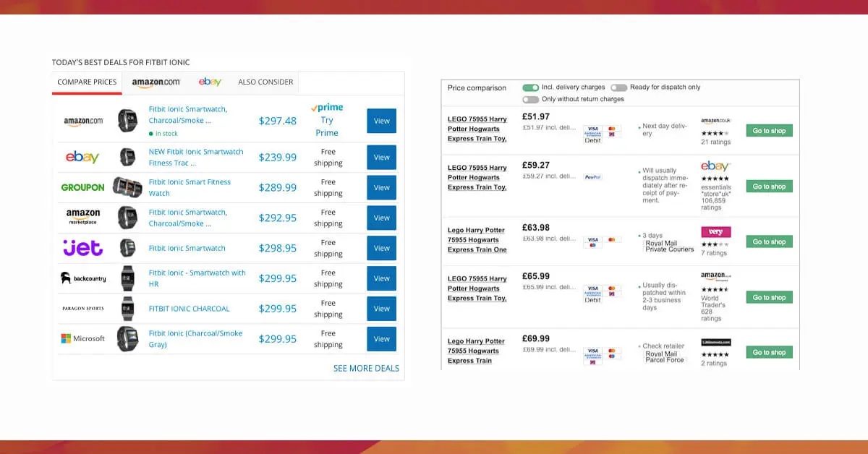Click the Amazon shop logo in the £65.99 row

[716, 276]
